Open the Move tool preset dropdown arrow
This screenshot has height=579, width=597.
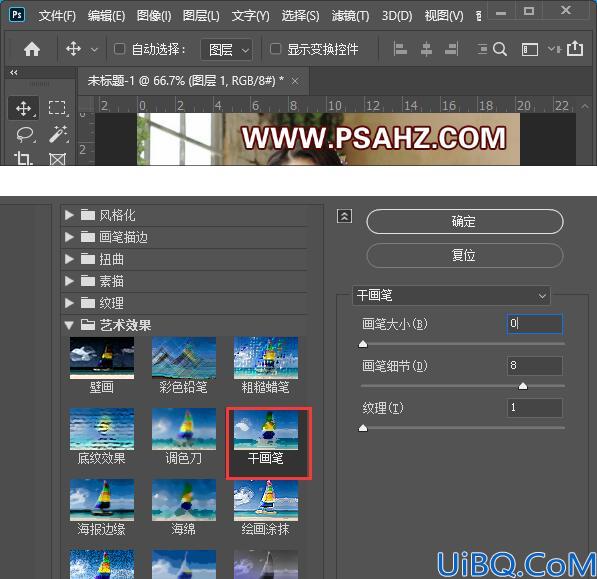[x=94, y=50]
